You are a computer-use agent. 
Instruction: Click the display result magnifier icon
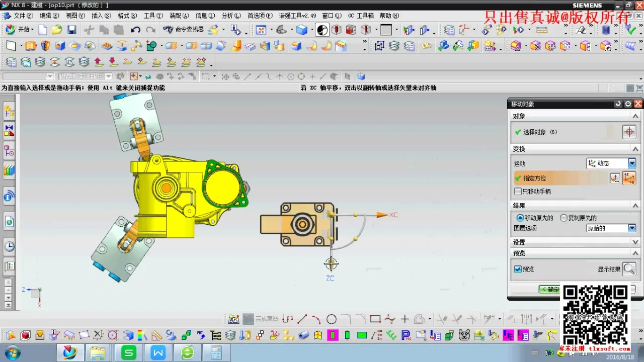point(629,269)
